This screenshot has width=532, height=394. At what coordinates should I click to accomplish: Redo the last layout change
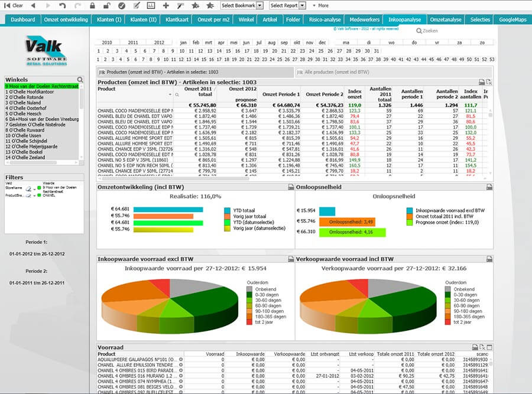(x=77, y=5)
